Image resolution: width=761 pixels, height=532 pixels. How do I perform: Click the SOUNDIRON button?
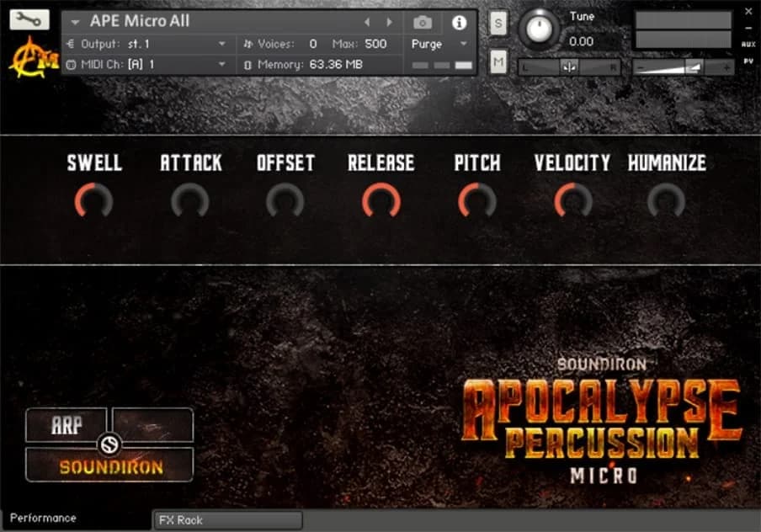coord(109,465)
